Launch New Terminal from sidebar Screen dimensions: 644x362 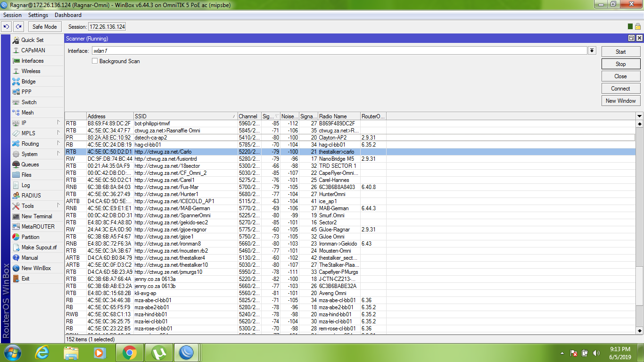[37, 216]
